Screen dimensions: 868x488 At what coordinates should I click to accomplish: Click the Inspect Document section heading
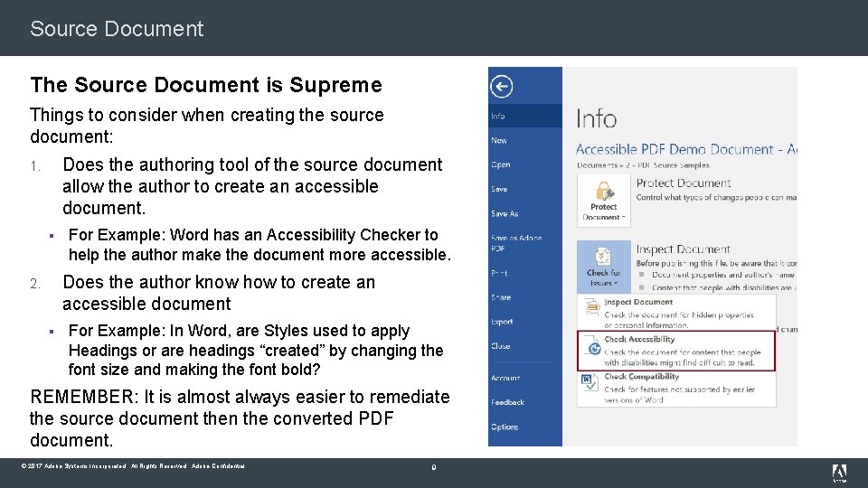[684, 249]
